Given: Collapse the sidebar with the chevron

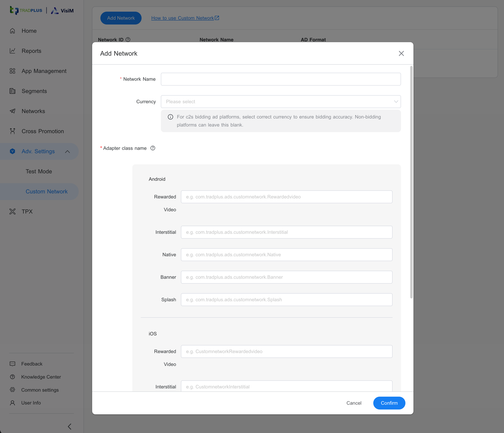Looking at the screenshot, I should [69, 426].
